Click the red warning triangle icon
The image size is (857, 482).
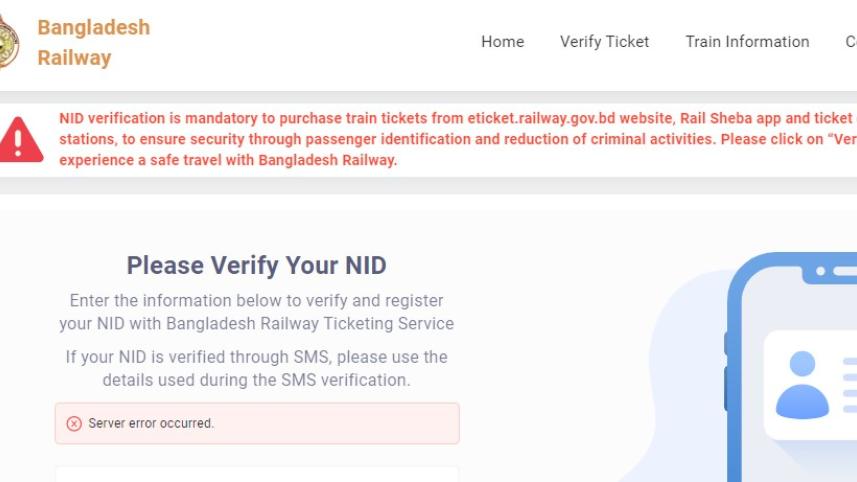click(x=21, y=138)
